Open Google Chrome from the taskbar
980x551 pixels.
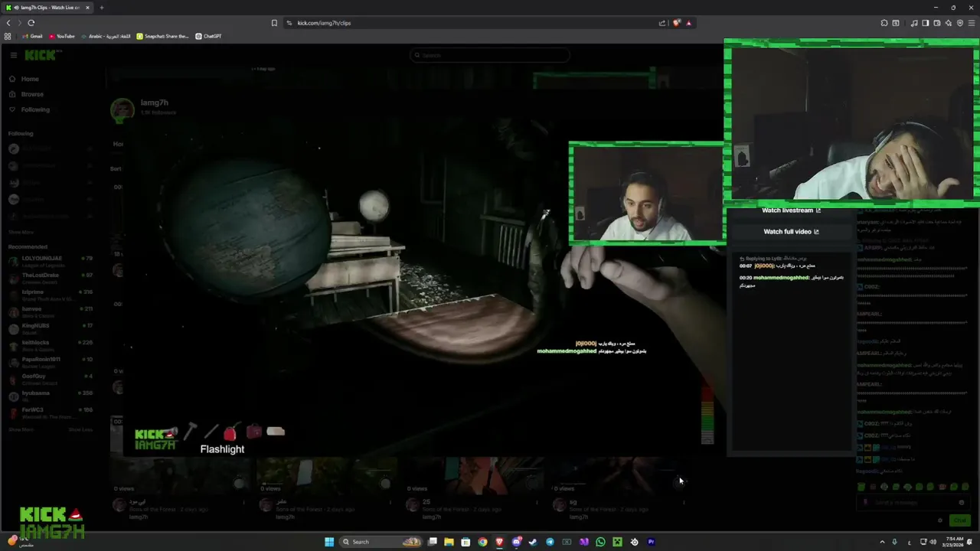point(482,542)
